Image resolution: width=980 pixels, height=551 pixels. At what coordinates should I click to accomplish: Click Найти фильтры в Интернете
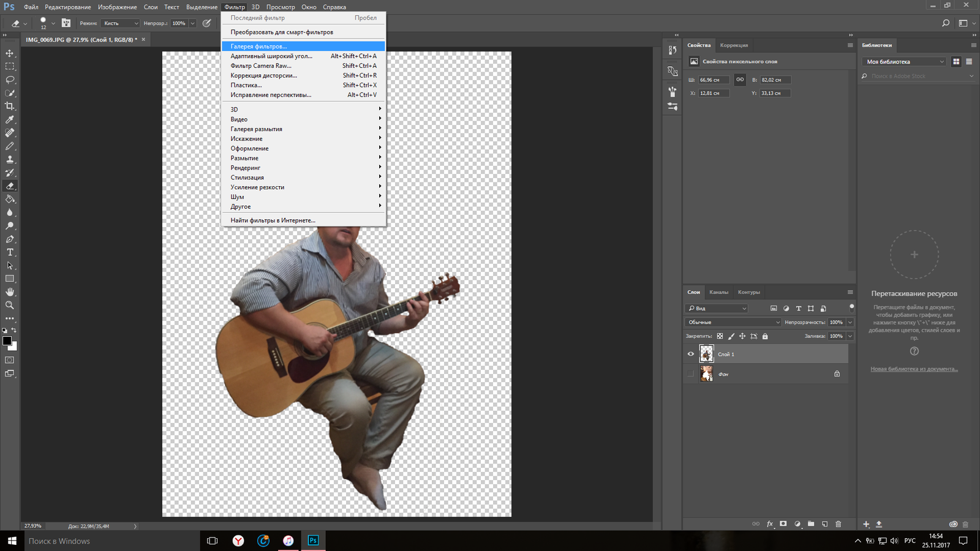(x=303, y=220)
